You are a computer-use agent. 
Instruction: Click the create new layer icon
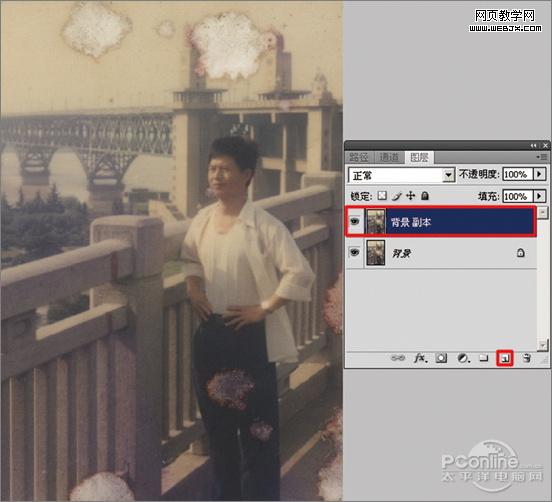pyautogui.click(x=505, y=358)
